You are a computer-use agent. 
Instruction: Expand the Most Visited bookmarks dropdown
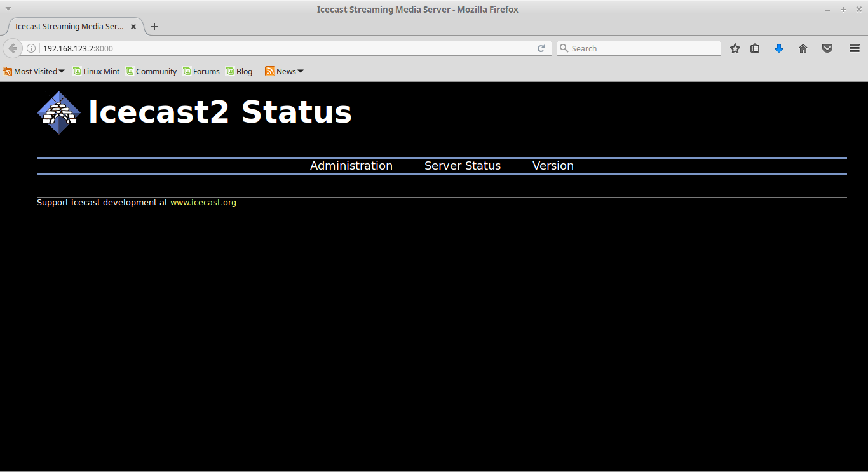[34, 71]
